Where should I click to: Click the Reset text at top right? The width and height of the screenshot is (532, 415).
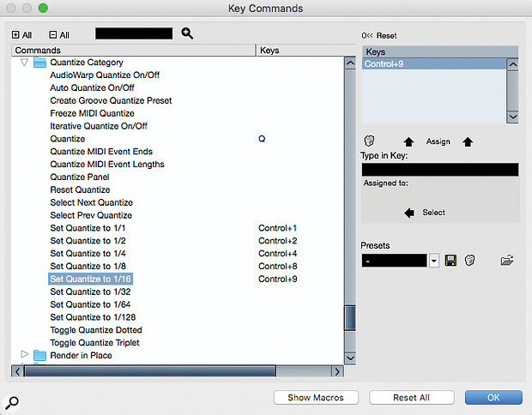386,36
